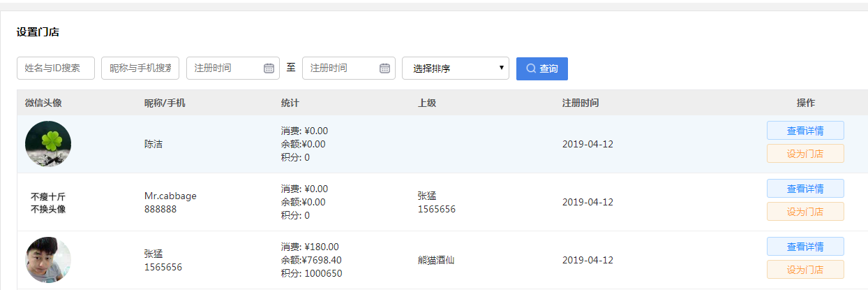Click 陈洁's four-leaf clover avatar
Screen dimensions: 868x290
(48, 144)
